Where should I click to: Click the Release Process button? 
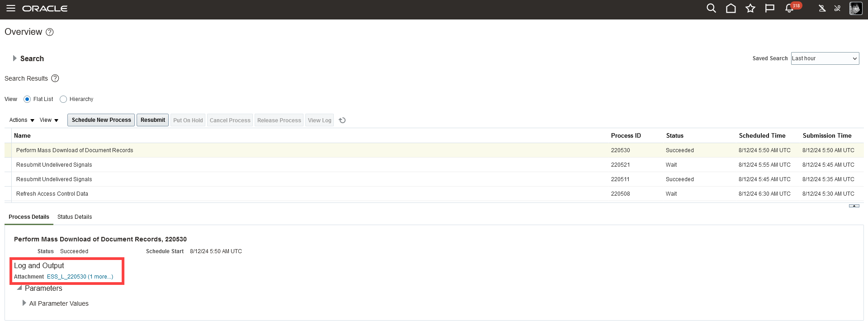[x=279, y=120]
